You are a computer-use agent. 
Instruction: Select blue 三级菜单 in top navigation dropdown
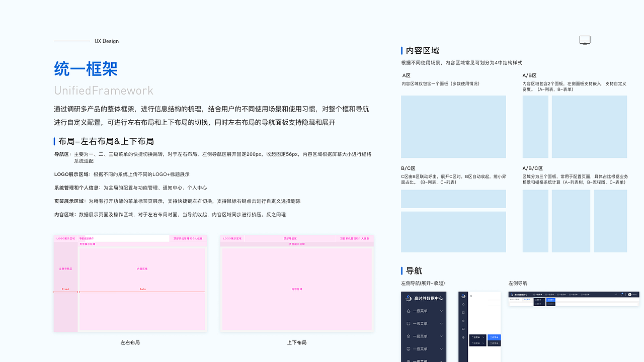[551, 300]
